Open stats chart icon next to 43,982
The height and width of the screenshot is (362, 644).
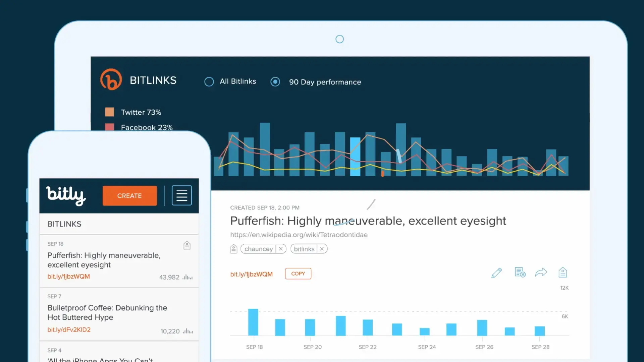[187, 277]
